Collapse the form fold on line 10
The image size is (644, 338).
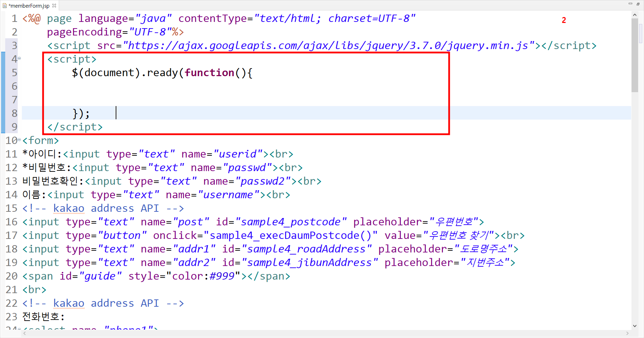(19, 140)
